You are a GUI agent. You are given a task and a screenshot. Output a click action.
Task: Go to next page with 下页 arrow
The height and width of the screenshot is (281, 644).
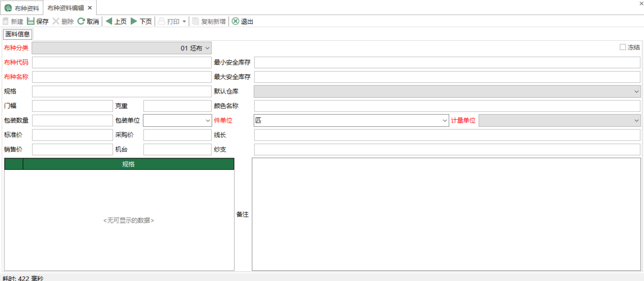(x=134, y=21)
